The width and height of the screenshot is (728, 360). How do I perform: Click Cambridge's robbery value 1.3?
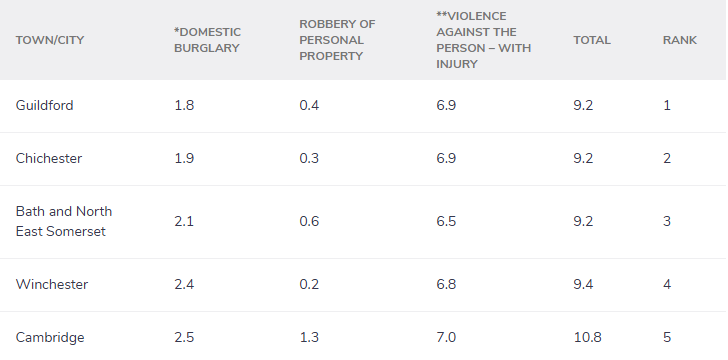(x=309, y=337)
